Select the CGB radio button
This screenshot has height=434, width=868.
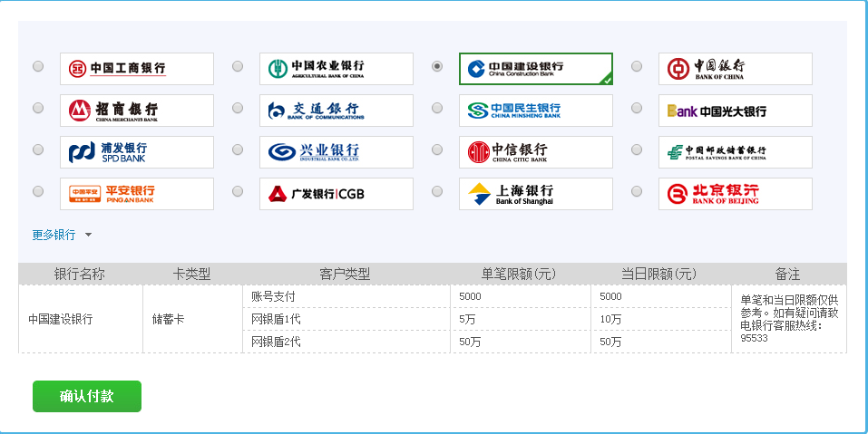(x=238, y=191)
